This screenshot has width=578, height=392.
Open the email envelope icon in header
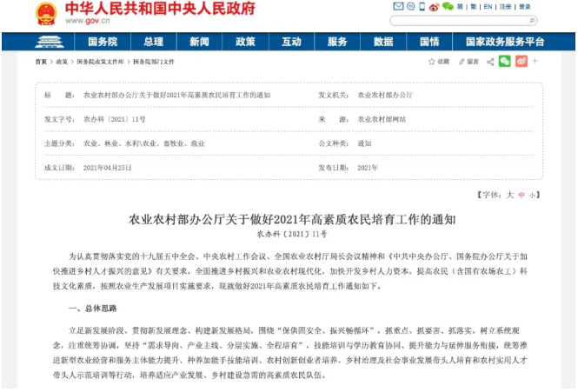(398, 6)
